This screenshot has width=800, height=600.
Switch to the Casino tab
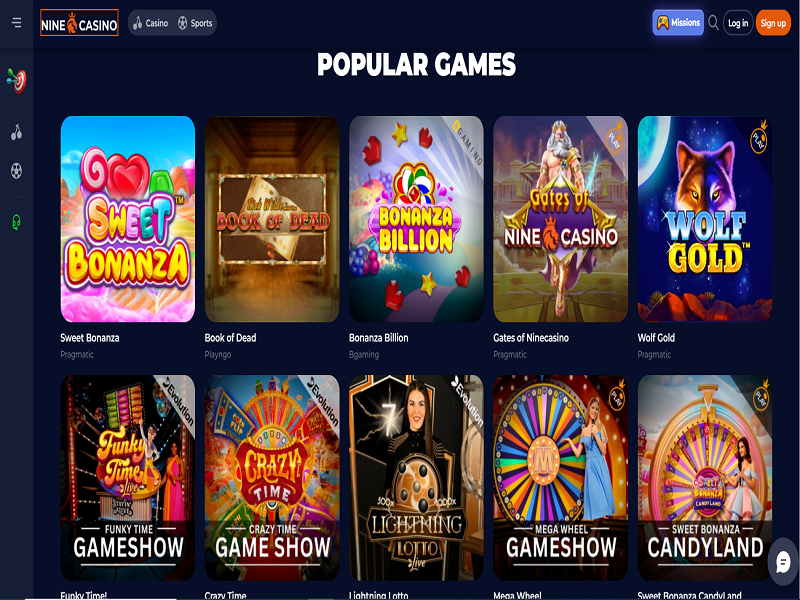pos(151,23)
